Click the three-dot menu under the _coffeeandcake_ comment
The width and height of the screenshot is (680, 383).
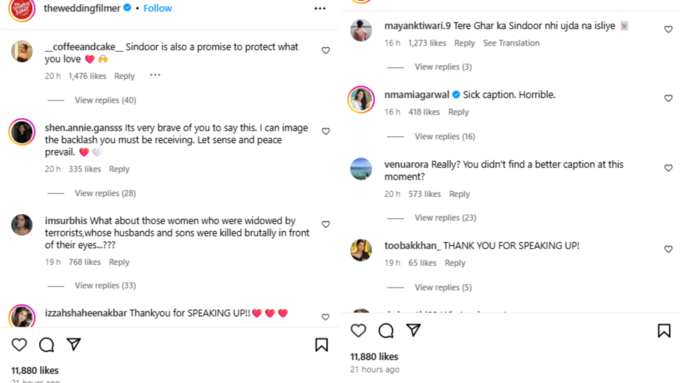pyautogui.click(x=155, y=75)
